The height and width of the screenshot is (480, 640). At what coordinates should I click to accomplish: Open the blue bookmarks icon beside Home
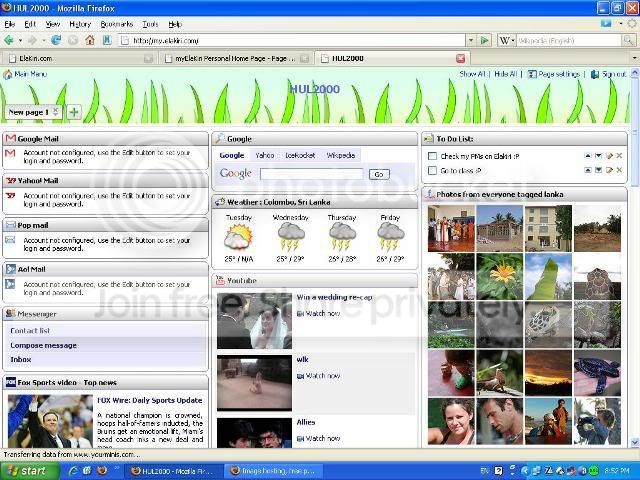coord(107,40)
